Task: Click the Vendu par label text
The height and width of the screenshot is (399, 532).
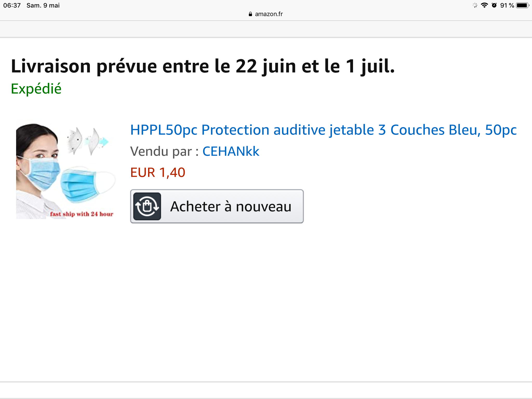Action: pos(164,151)
